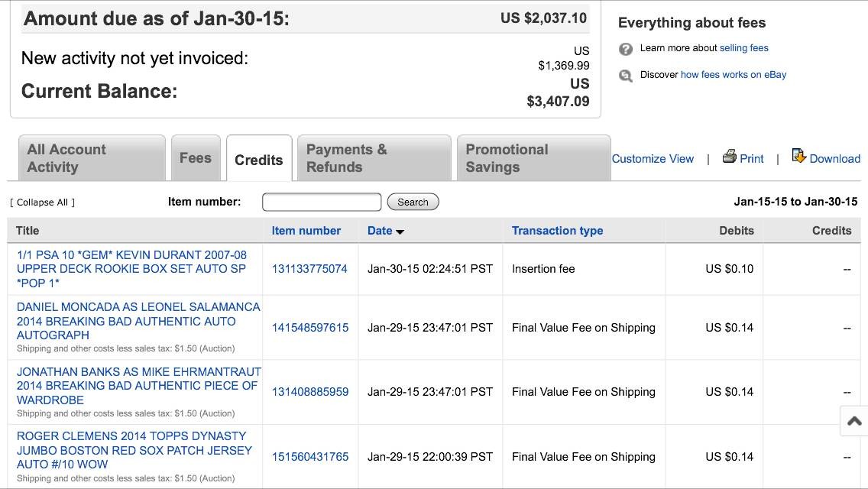Viewport: 868px width, 489px height.
Task: Select the Credits tab
Action: tap(258, 160)
